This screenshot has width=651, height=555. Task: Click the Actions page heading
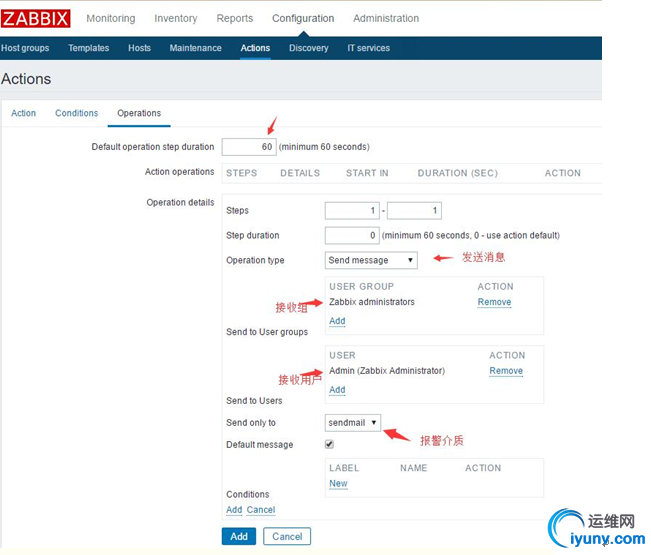click(26, 79)
